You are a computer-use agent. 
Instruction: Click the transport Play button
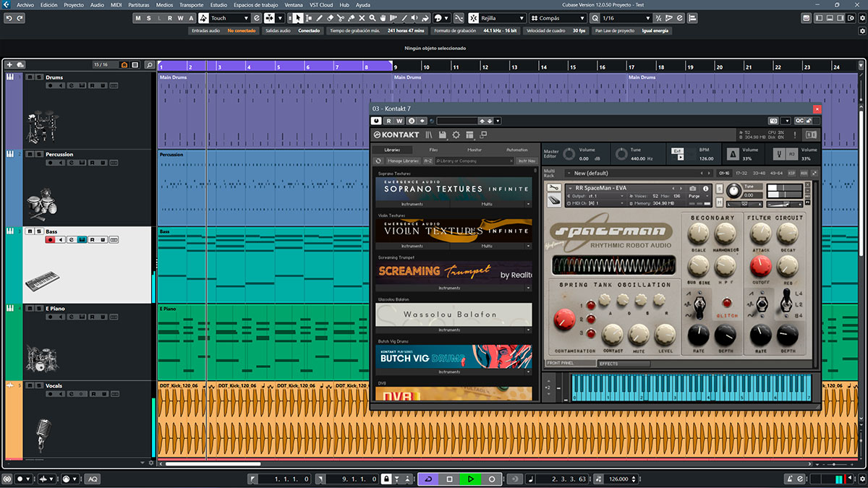pyautogui.click(x=470, y=479)
